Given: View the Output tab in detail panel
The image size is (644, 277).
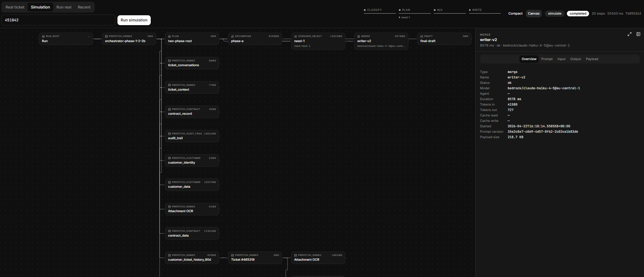Looking at the screenshot, I should pyautogui.click(x=575, y=59).
